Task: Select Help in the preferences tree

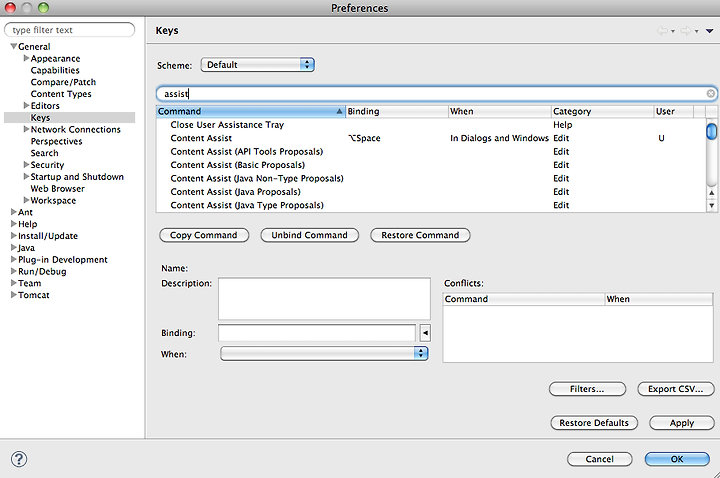Action: point(28,224)
